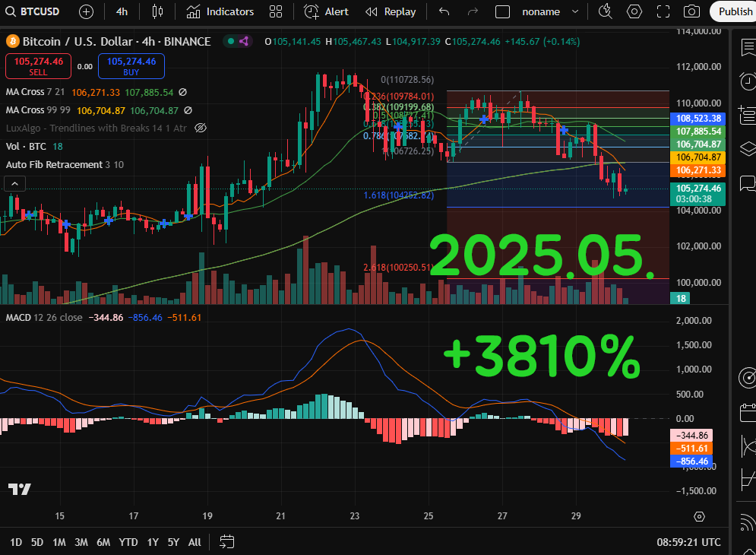The width and height of the screenshot is (756, 555).
Task: Start bar Replay mode
Action: 391,11
